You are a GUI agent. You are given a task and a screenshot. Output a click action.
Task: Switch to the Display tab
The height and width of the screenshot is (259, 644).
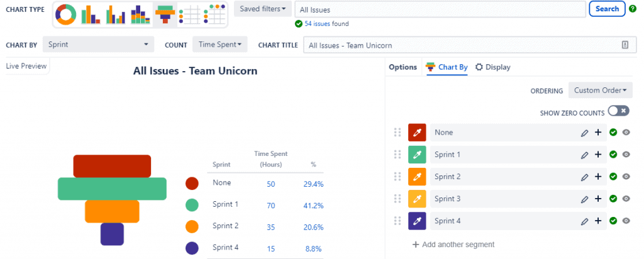click(x=492, y=67)
